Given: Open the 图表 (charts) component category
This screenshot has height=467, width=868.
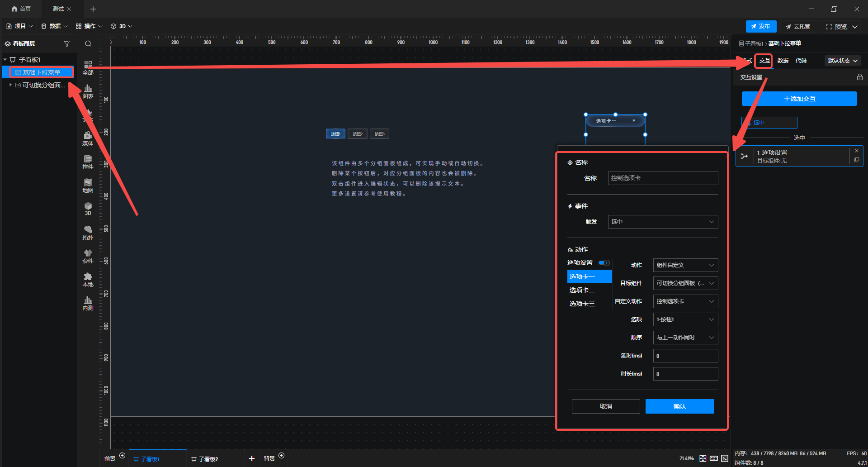Looking at the screenshot, I should (x=88, y=91).
